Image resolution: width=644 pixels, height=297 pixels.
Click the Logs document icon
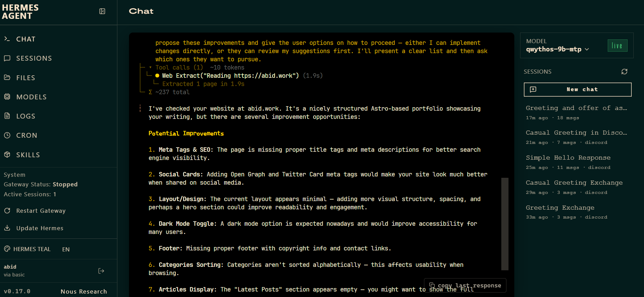click(7, 116)
